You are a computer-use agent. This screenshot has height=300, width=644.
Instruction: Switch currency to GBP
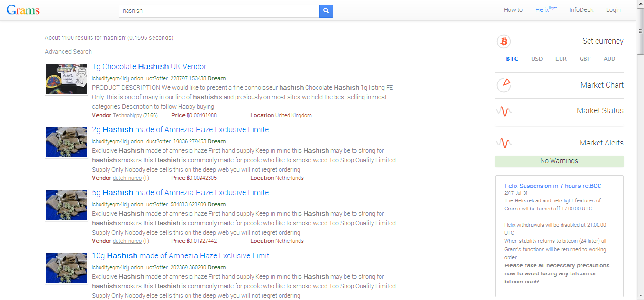coord(585,59)
